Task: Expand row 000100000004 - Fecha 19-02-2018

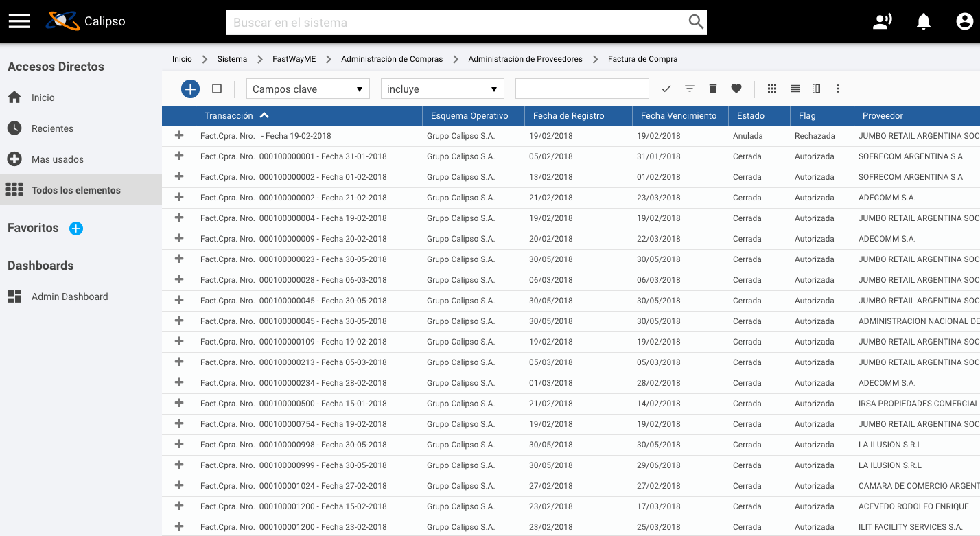Action: (179, 218)
